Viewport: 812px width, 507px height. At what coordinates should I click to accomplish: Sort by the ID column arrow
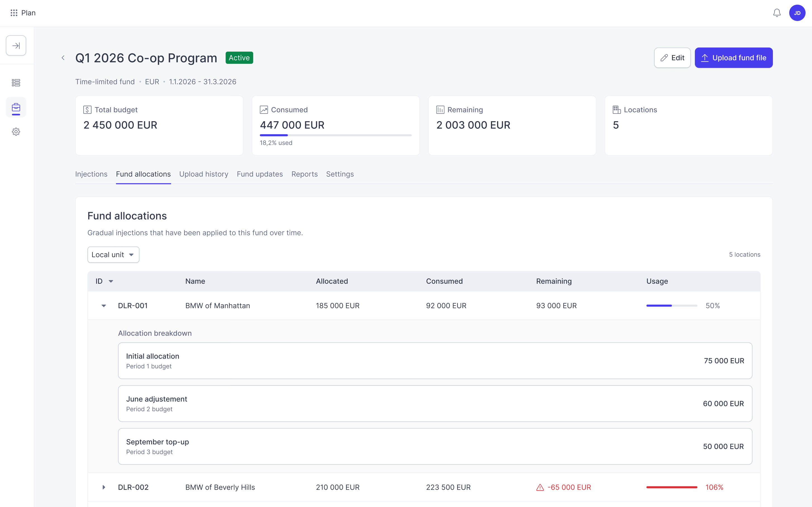[111, 281]
